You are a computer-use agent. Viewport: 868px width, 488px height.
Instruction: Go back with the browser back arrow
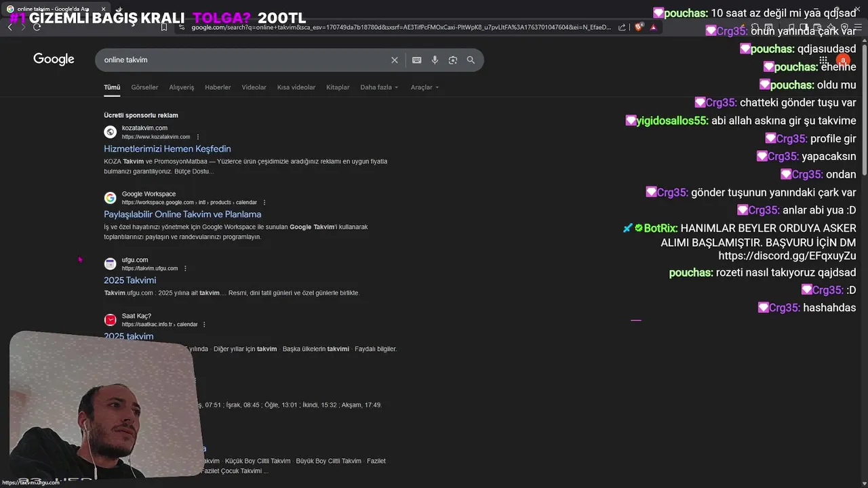pyautogui.click(x=10, y=27)
